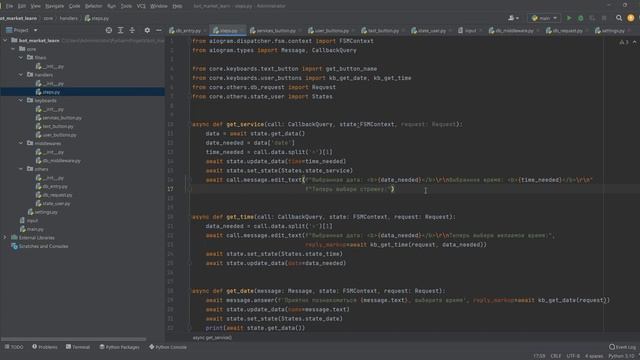Click Expand All icon in Project panel
This screenshot has height=360, width=640.
click(120, 30)
